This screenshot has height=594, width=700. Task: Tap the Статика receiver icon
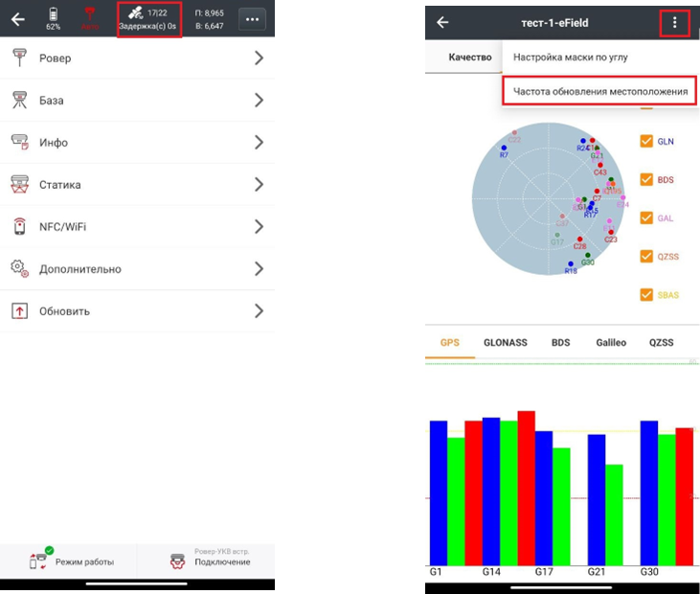19,185
